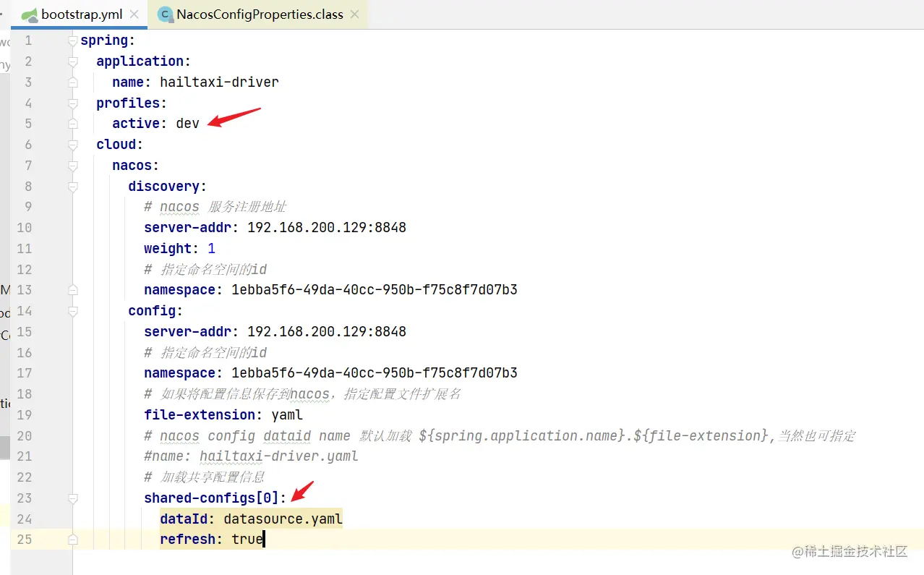The width and height of the screenshot is (924, 575).
Task: Click the nacos key on line 7
Action: [x=132, y=166]
